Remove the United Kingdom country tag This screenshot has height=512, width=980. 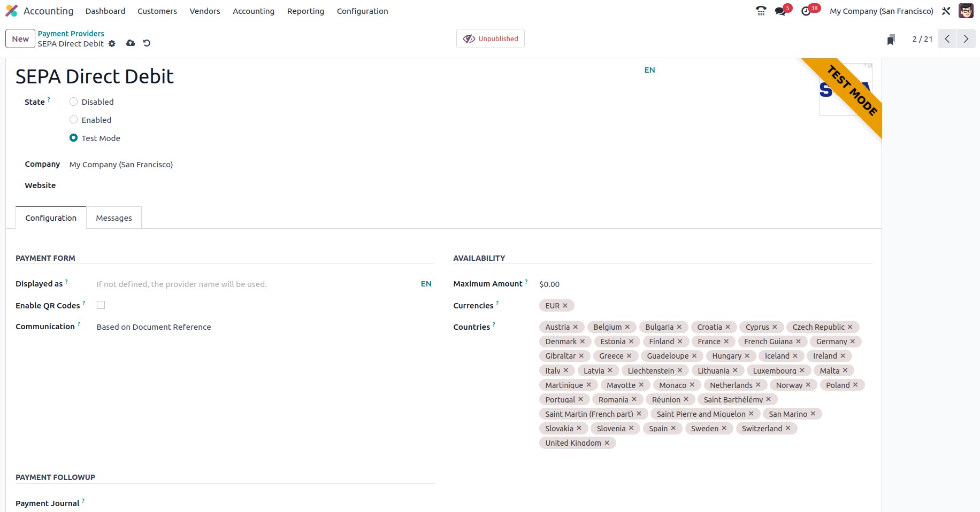[x=607, y=443]
